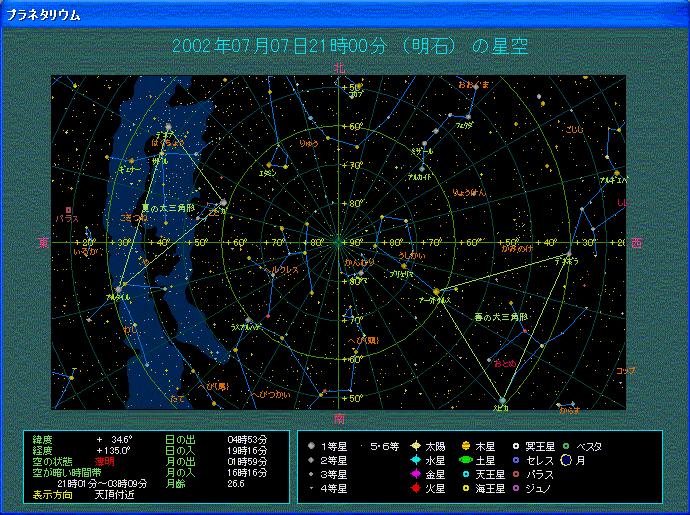Click the green Saturn (土星) legend icon

[466, 460]
